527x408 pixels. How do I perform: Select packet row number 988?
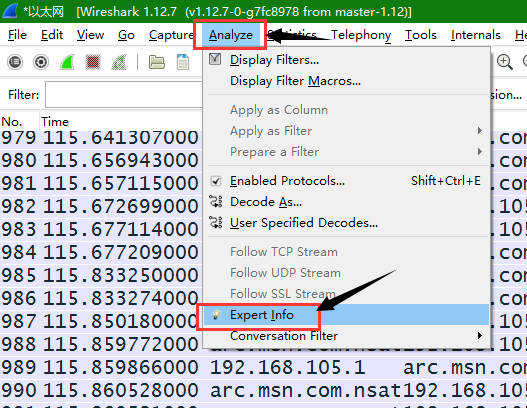[19, 344]
